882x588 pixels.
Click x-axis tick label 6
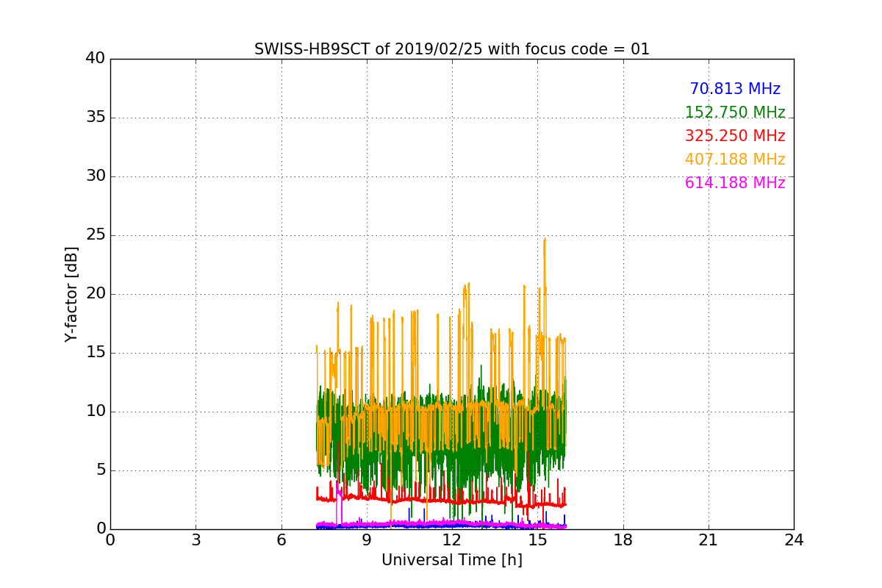point(281,540)
